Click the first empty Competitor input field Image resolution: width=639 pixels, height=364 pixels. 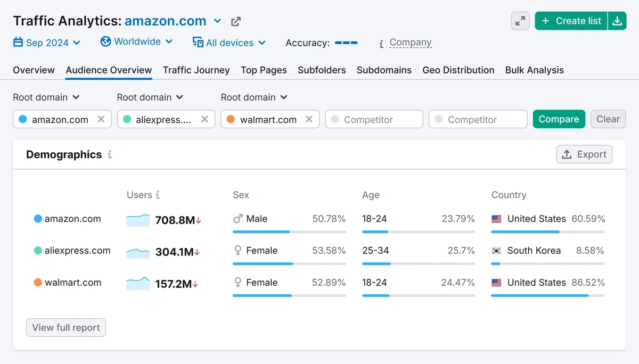374,119
